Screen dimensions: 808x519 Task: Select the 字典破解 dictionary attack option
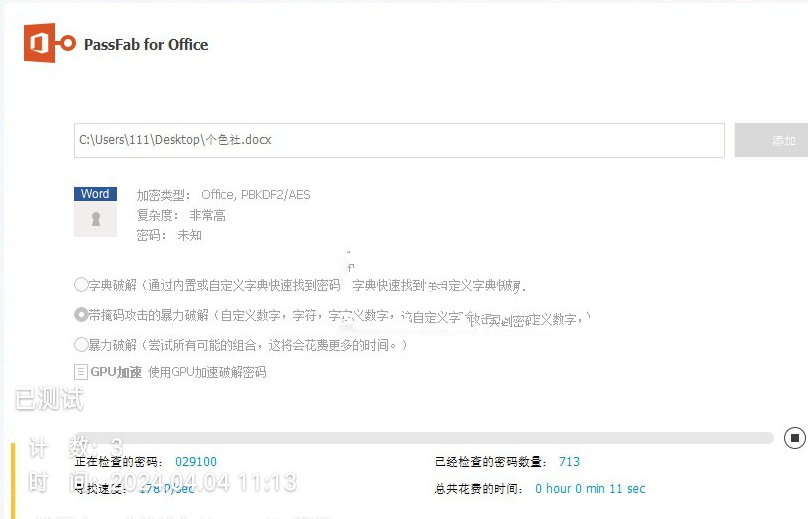[81, 285]
